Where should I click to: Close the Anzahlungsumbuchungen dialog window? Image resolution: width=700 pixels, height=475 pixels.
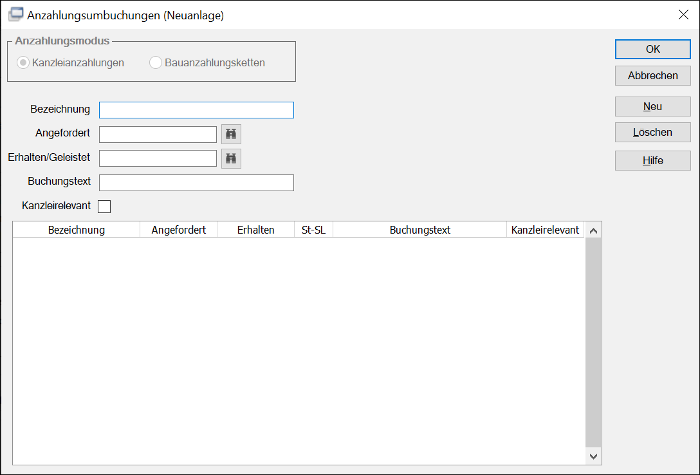tap(683, 15)
